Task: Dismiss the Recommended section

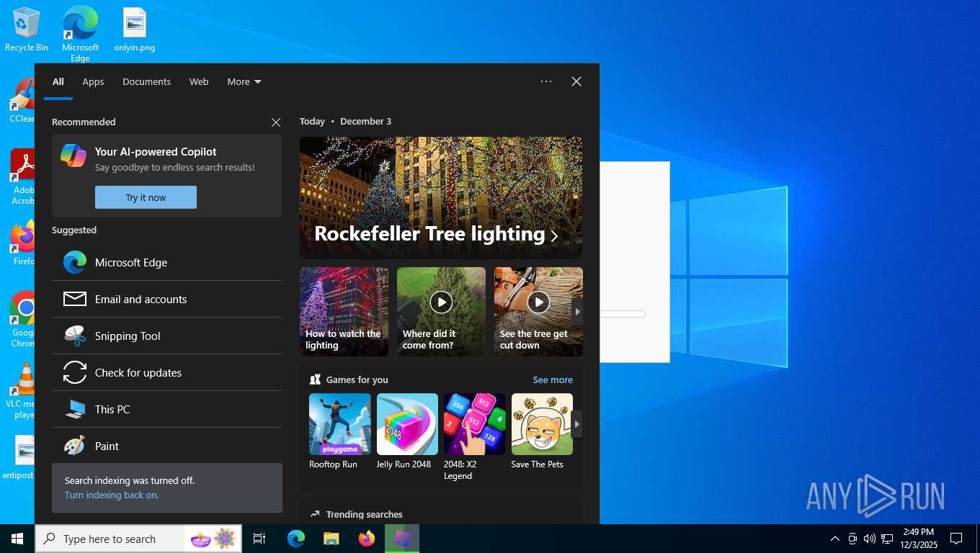Action: pyautogui.click(x=276, y=122)
